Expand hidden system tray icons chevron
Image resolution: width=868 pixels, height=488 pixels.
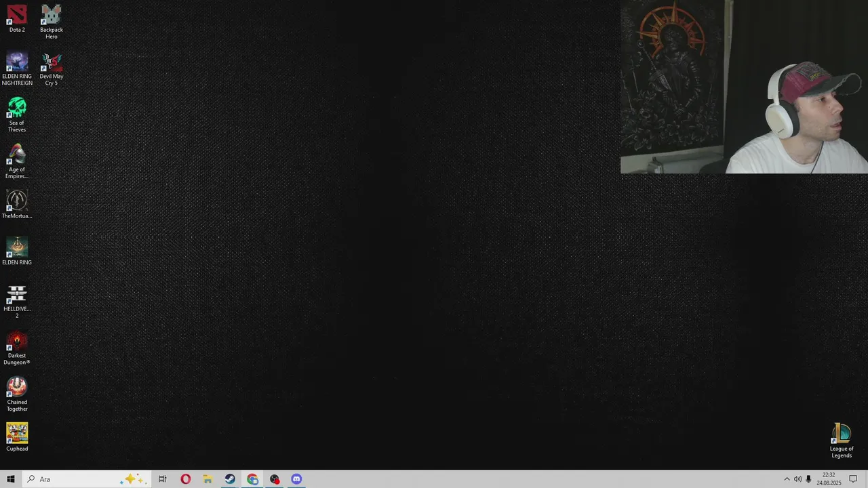coord(787,479)
